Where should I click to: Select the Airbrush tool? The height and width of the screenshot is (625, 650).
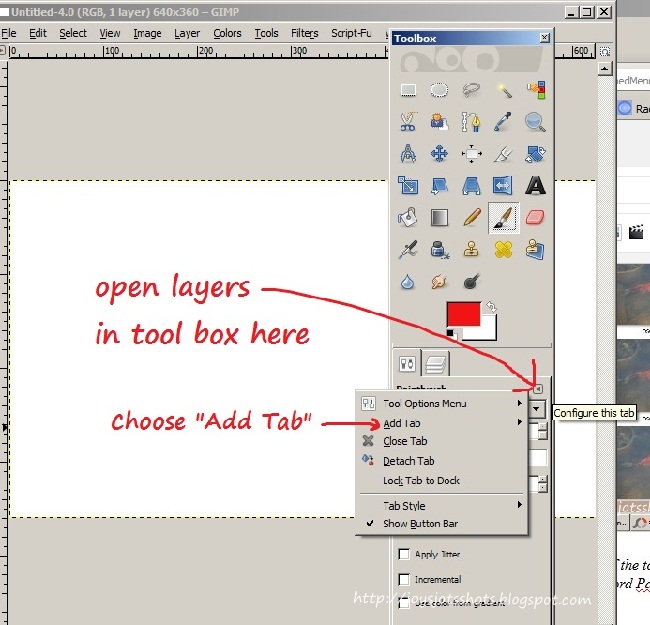408,250
